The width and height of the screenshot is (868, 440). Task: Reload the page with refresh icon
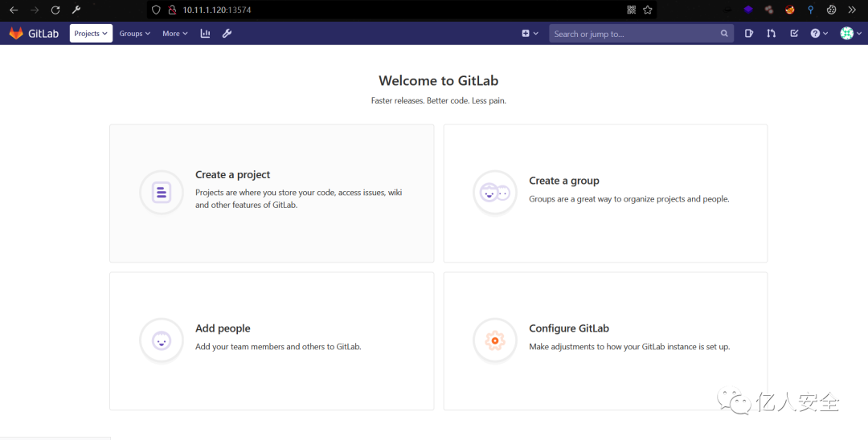pos(55,10)
